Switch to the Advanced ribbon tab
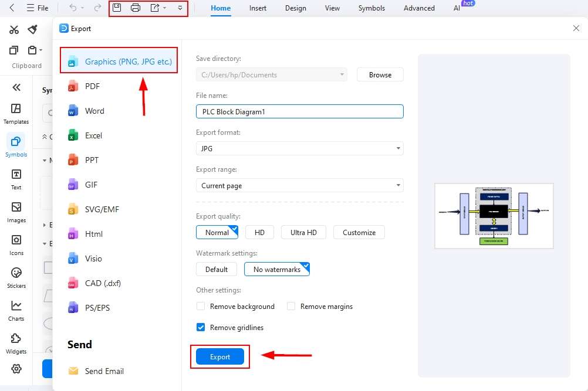 (418, 8)
